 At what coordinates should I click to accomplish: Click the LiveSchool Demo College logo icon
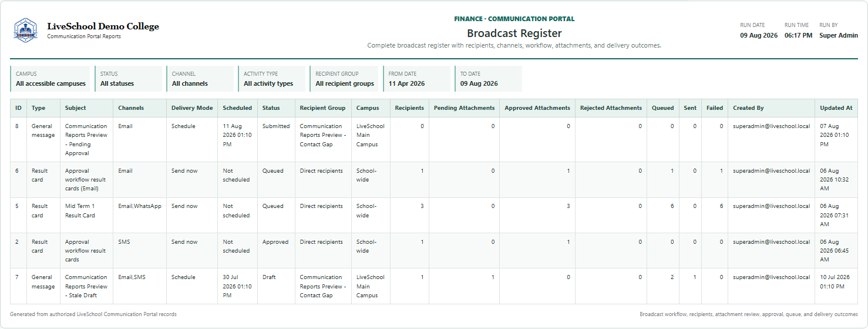(x=25, y=30)
